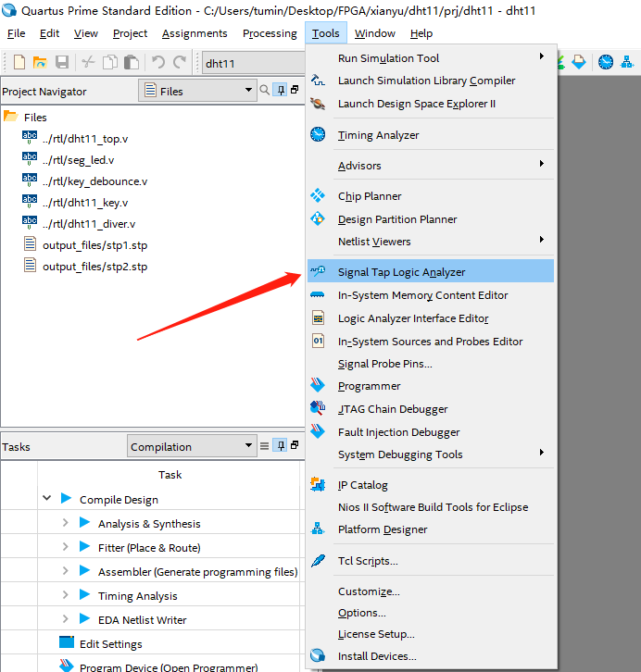
Task: Click the New file toolbar icon
Action: 19,62
